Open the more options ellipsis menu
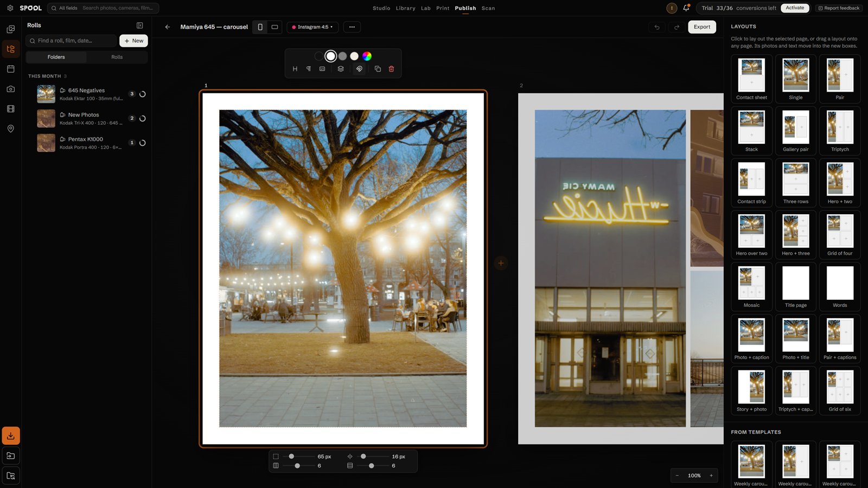 click(x=352, y=27)
